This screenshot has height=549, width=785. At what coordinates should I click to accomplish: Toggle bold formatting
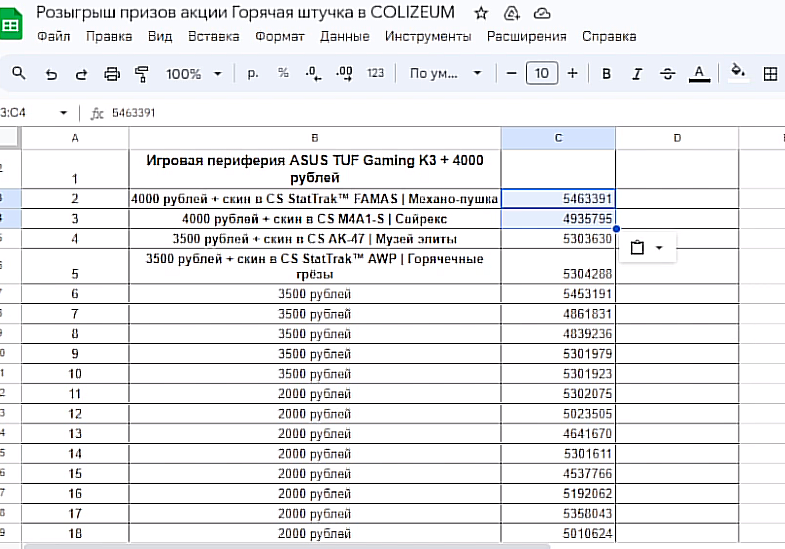click(x=606, y=74)
